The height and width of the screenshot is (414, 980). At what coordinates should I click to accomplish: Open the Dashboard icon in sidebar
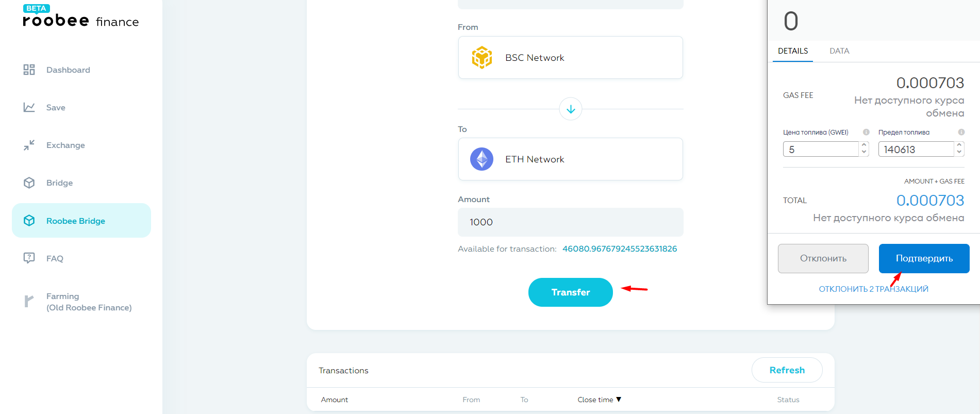29,70
